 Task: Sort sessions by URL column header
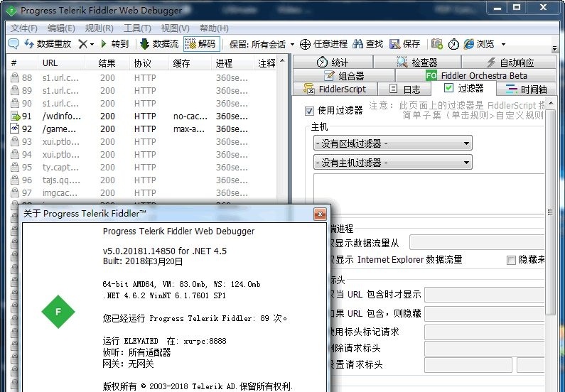click(x=61, y=63)
